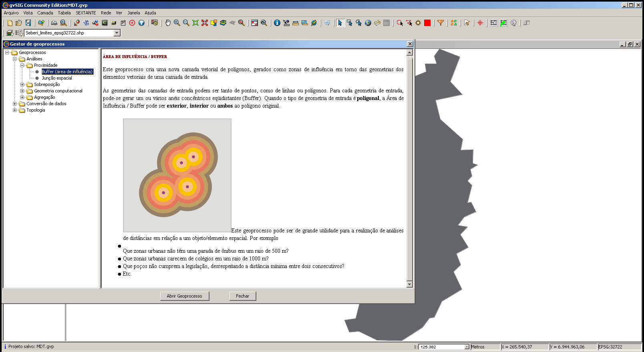Open the Seberi_limites layer dropdown
This screenshot has height=352, width=644.
click(117, 33)
